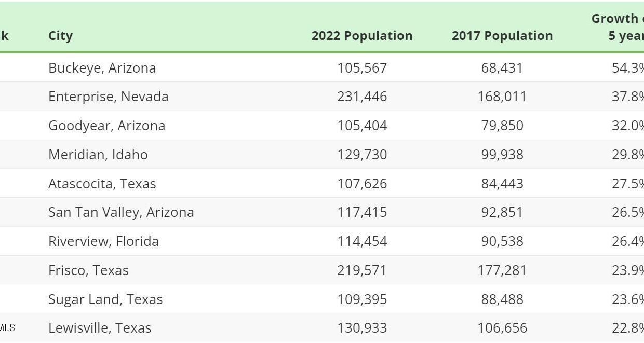Viewport: 644px width, 343px height.
Task: Select the Lewisville, Texas row
Action: click(x=322, y=328)
